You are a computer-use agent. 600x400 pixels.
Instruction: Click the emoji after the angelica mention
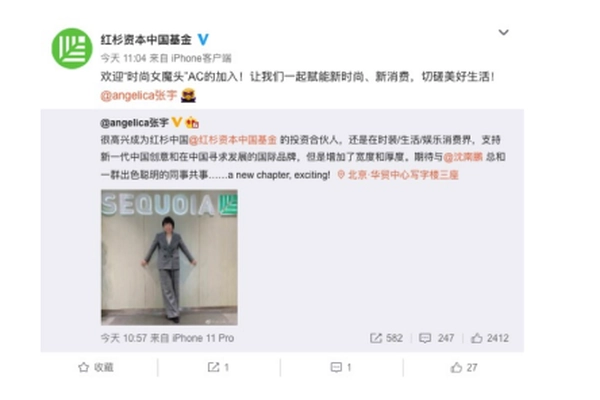point(188,95)
